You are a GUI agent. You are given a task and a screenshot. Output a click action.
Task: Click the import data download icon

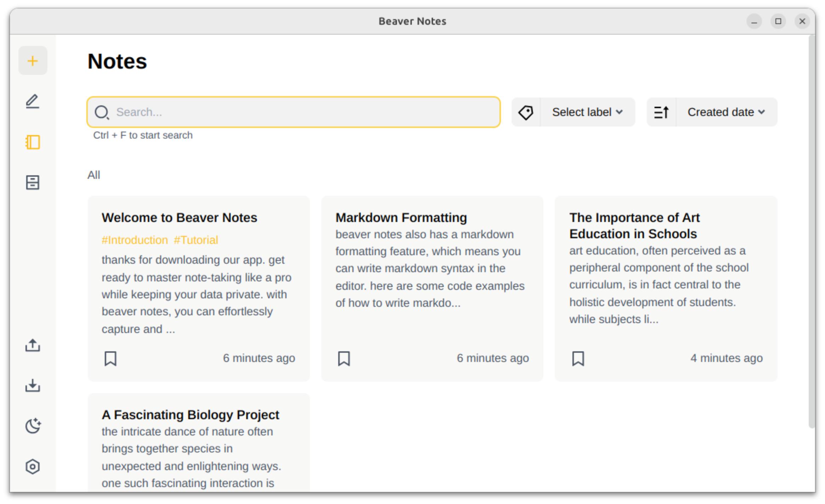(33, 386)
